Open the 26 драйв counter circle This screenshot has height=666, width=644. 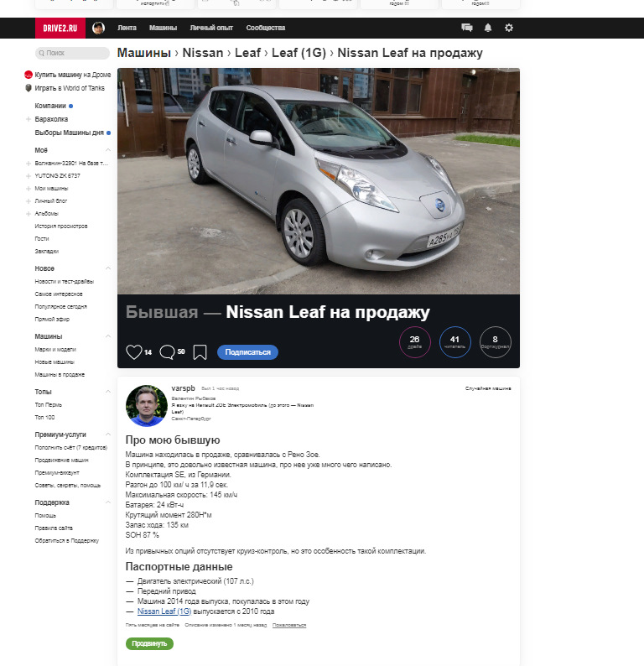[x=415, y=342]
